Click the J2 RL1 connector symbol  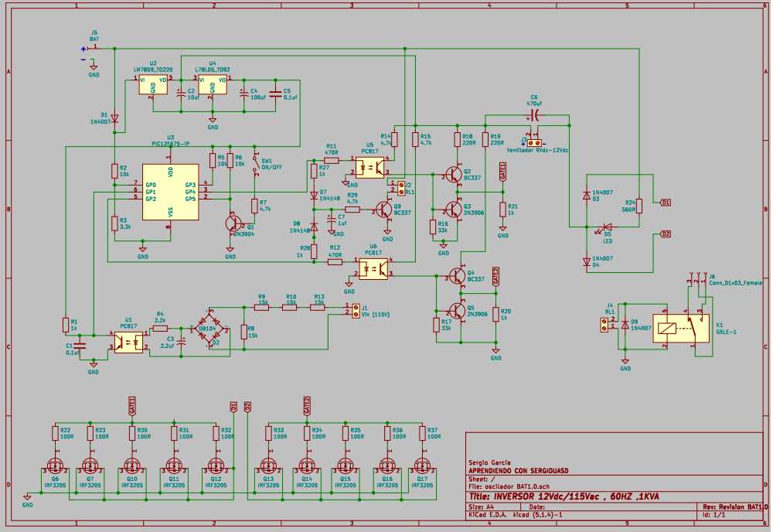click(400, 189)
